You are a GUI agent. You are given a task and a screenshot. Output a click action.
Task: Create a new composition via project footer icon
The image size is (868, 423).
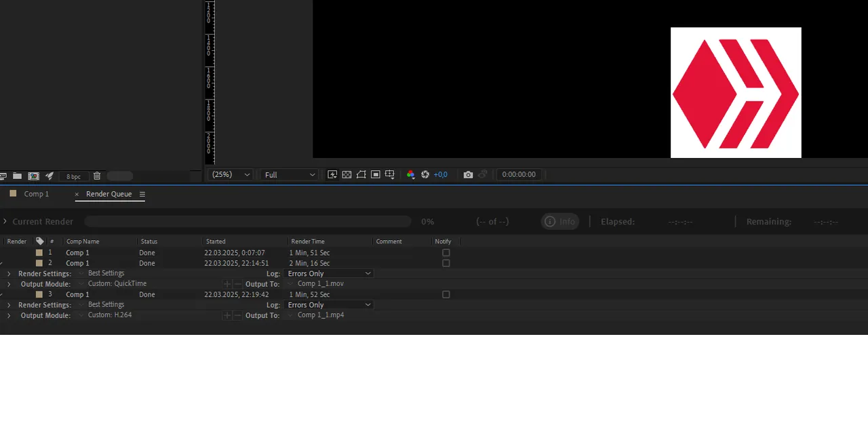[x=33, y=176]
